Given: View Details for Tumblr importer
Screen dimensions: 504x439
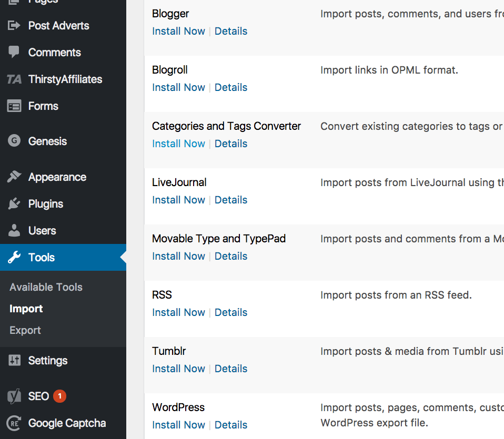Looking at the screenshot, I should 230,369.
